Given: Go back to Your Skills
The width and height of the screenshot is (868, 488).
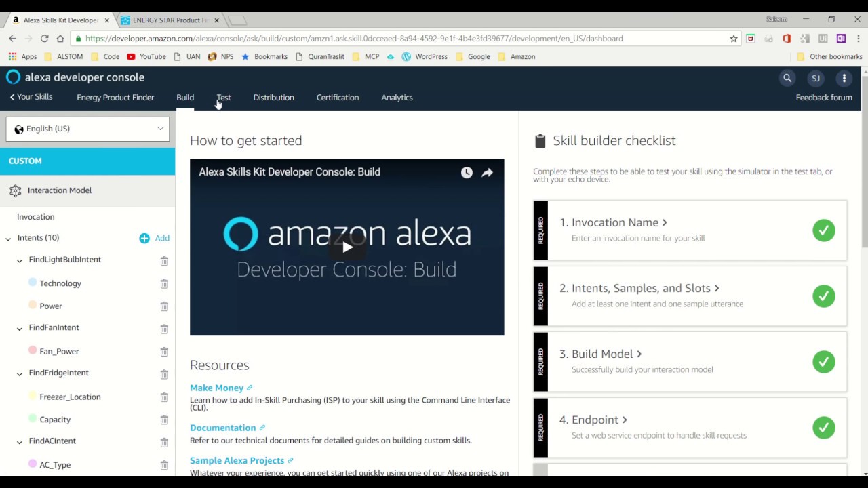Looking at the screenshot, I should point(31,97).
